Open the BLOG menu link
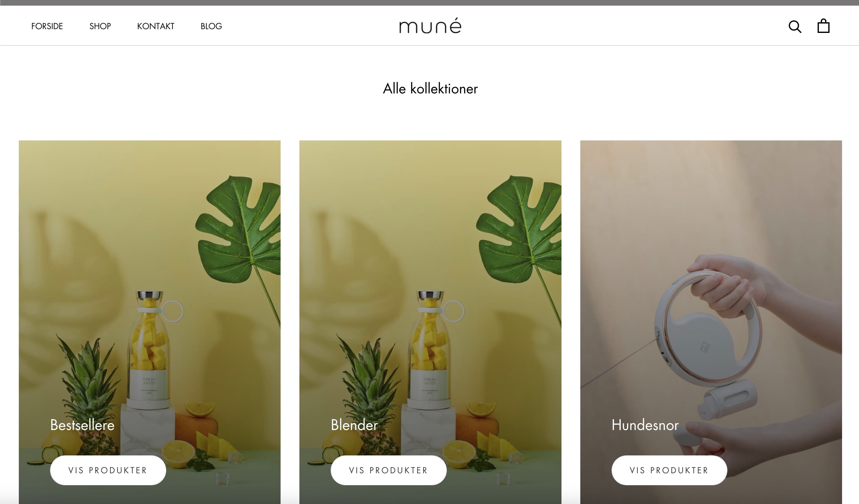 (x=211, y=26)
